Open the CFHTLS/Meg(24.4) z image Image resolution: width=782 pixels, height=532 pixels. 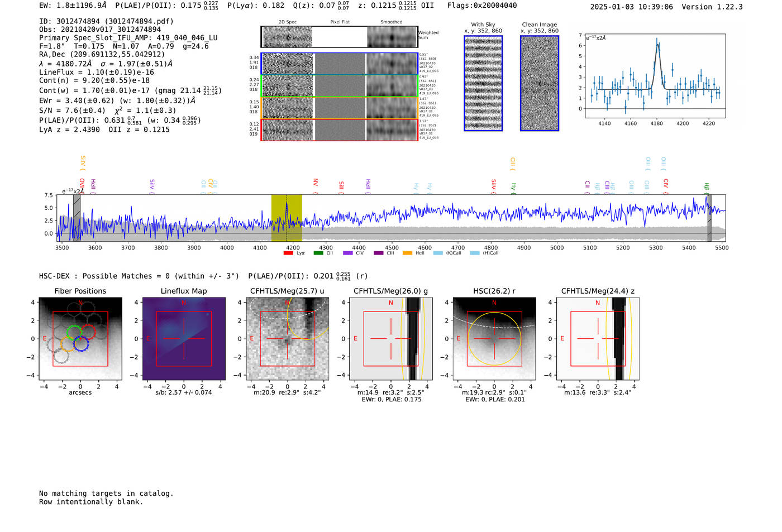[x=598, y=339]
